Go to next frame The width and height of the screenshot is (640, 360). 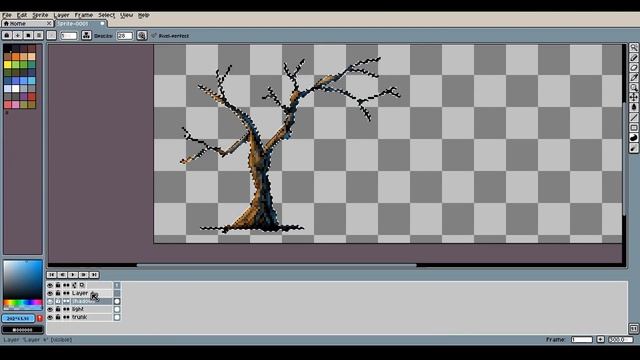[84, 275]
